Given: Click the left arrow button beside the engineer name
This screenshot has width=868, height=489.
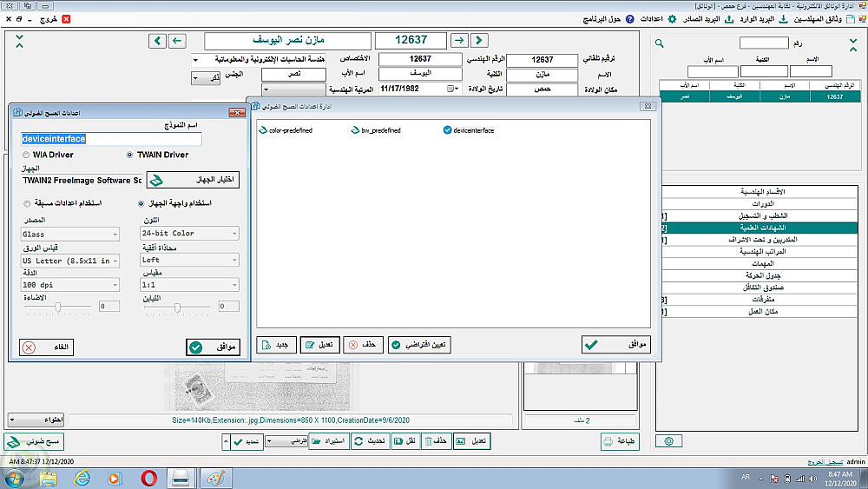Looking at the screenshot, I should click(177, 41).
